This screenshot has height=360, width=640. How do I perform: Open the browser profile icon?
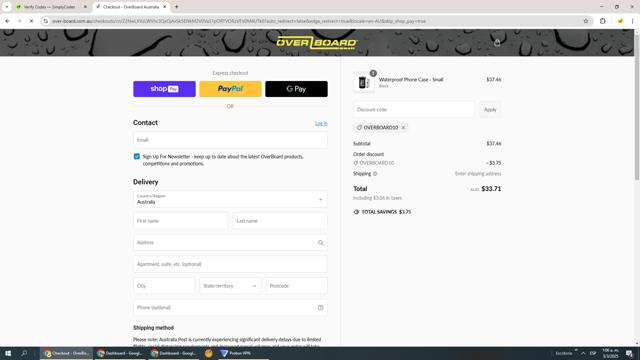pyautogui.click(x=620, y=21)
